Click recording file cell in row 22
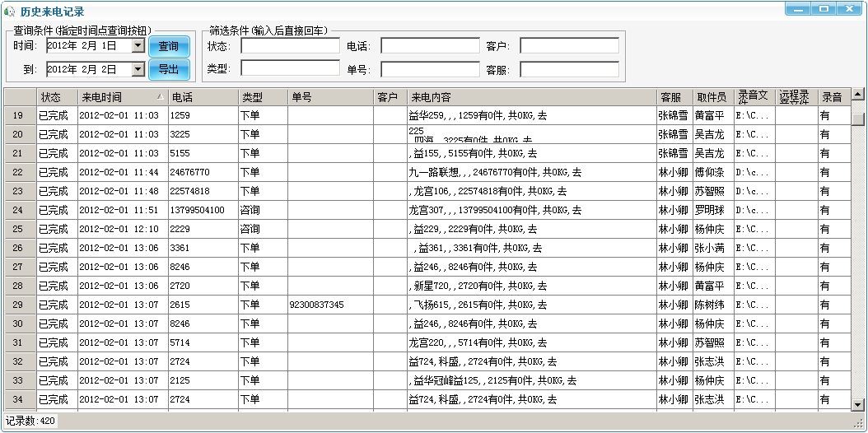The width and height of the screenshot is (868, 433). 754,173
